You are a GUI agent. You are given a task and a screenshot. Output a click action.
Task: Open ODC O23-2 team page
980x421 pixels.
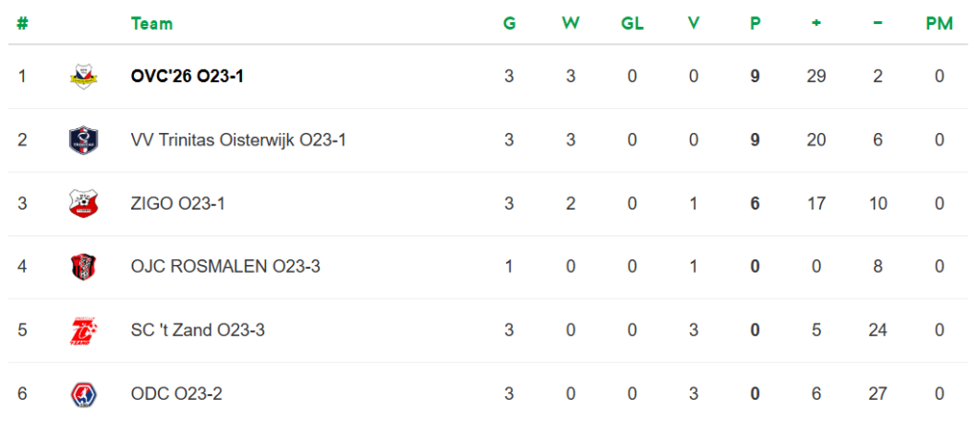click(176, 394)
